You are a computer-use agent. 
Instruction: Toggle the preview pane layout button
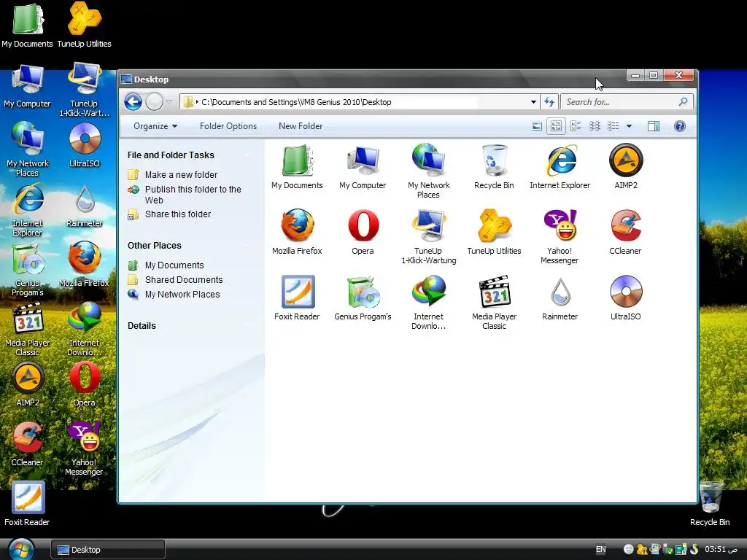tap(653, 126)
